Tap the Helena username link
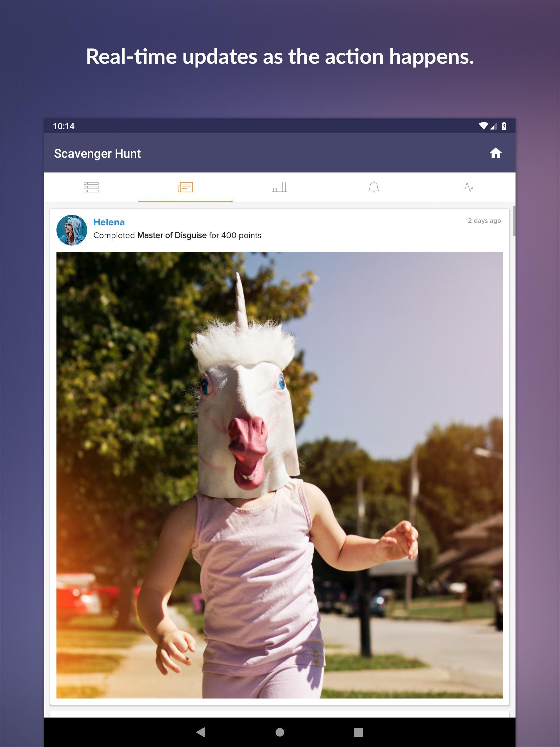The width and height of the screenshot is (560, 747). [109, 222]
